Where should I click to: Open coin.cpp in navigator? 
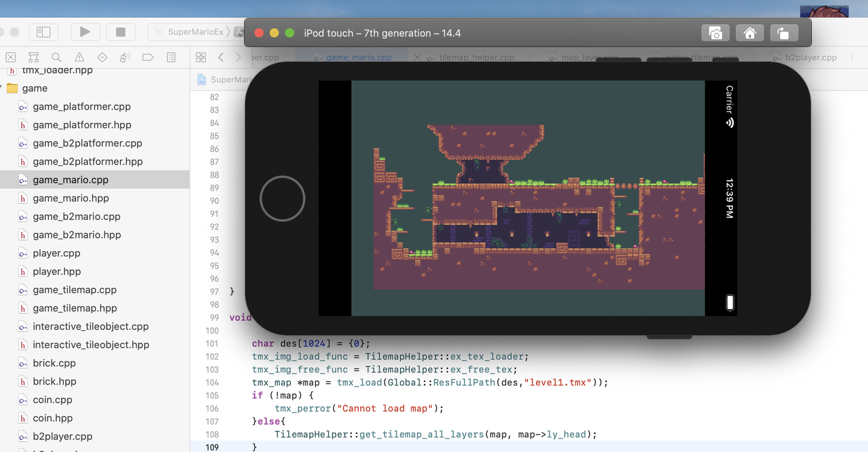point(95,400)
